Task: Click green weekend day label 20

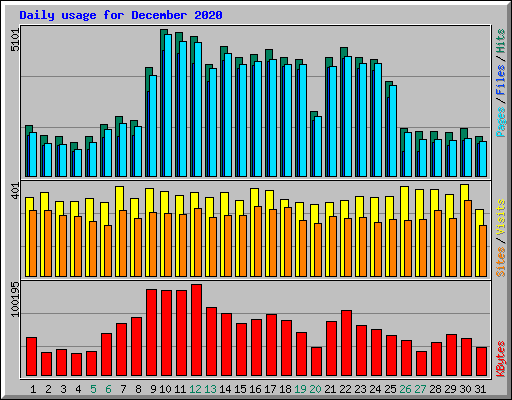Action: click(315, 389)
